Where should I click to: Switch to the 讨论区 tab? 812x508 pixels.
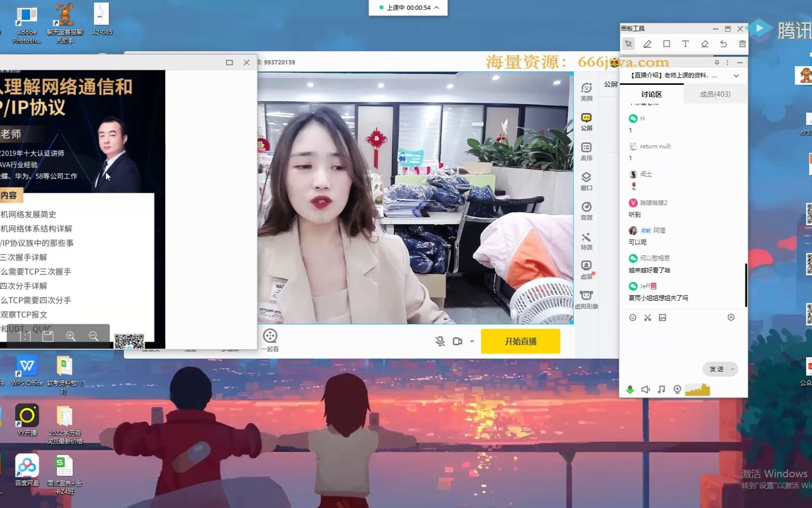click(651, 94)
